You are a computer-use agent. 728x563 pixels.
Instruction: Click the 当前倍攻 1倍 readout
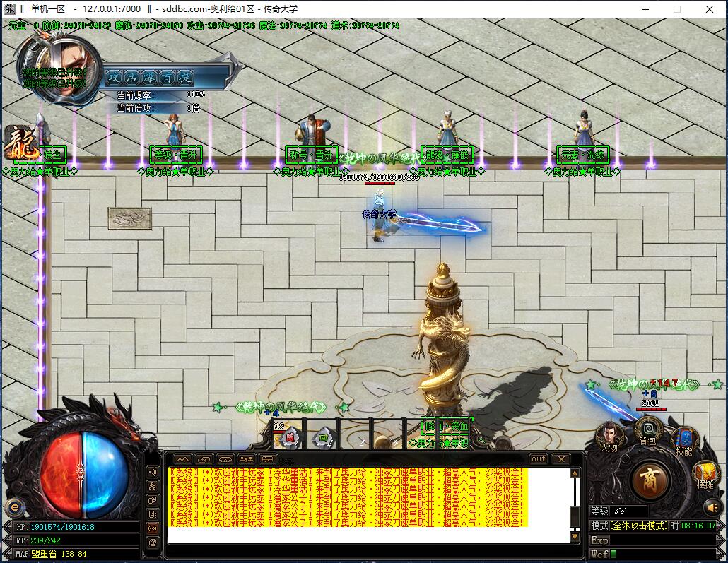(x=158, y=108)
